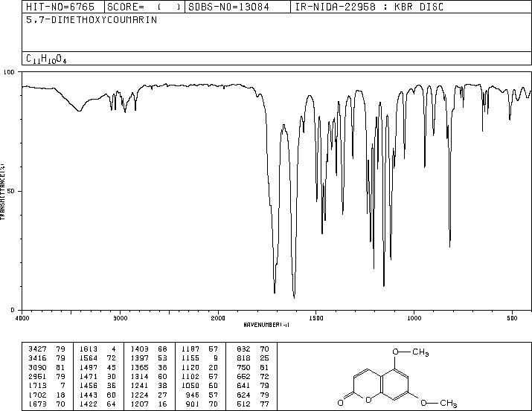
Task: Click the 1000 wavenumber axis label
Action: pyautogui.click(x=414, y=318)
